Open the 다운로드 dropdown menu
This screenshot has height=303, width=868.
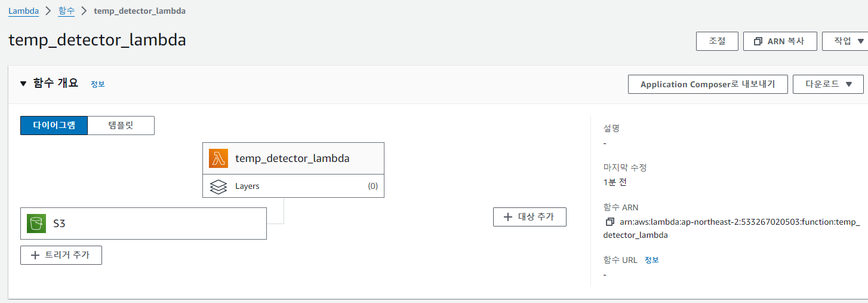tap(828, 84)
